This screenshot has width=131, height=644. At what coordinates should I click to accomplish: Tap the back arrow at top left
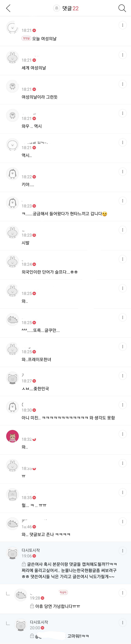click(8, 8)
